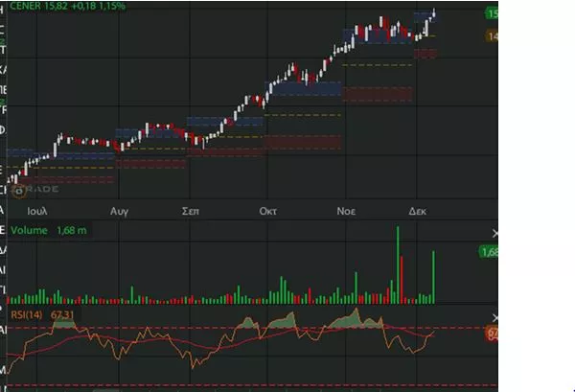
Task: Select the Νοε month on time axis
Action: 345,208
